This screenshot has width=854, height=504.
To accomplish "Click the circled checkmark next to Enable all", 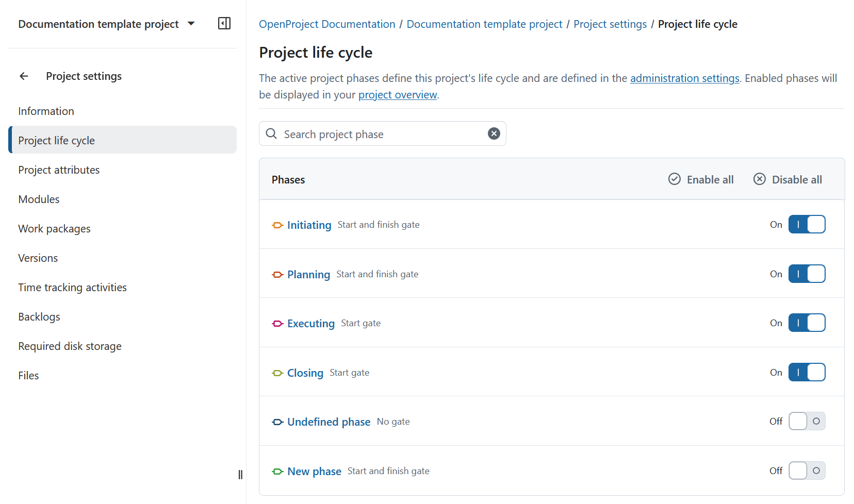I will (675, 179).
